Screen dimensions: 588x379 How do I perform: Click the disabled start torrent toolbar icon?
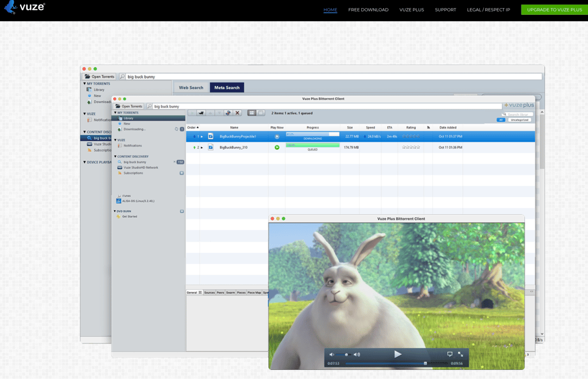coord(192,113)
